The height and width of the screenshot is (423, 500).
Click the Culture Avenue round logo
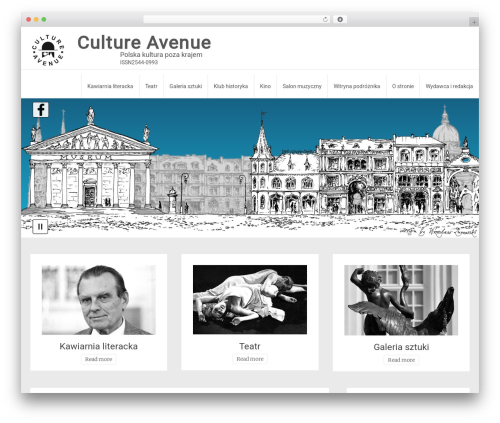click(48, 50)
